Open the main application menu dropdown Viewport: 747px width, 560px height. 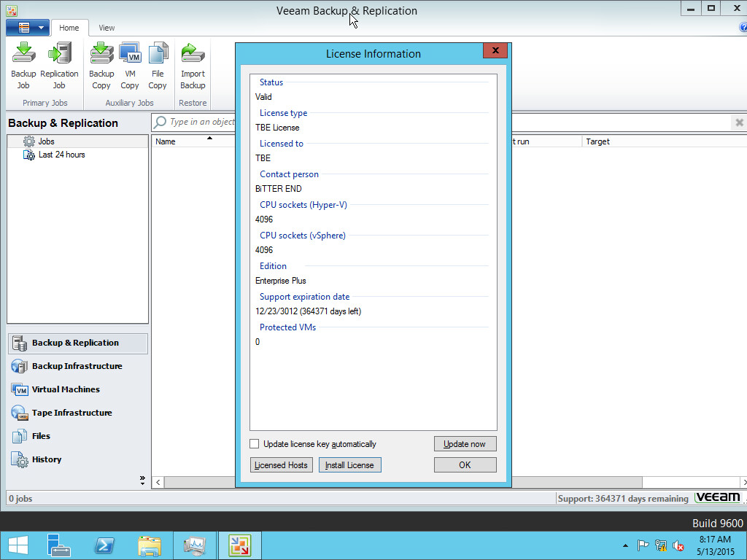coord(28,28)
